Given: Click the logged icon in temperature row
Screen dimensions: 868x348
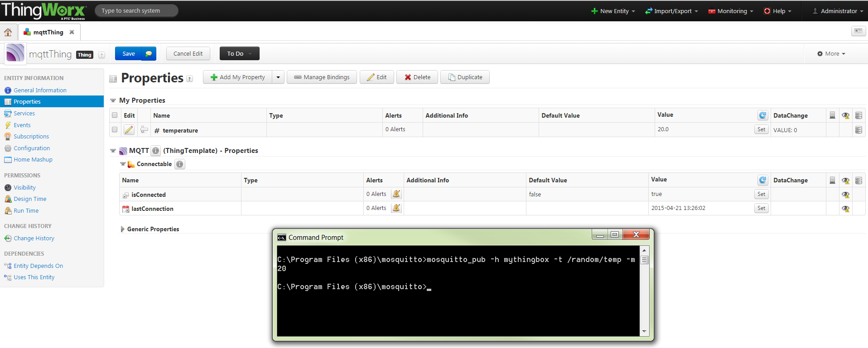Looking at the screenshot, I should (x=858, y=130).
